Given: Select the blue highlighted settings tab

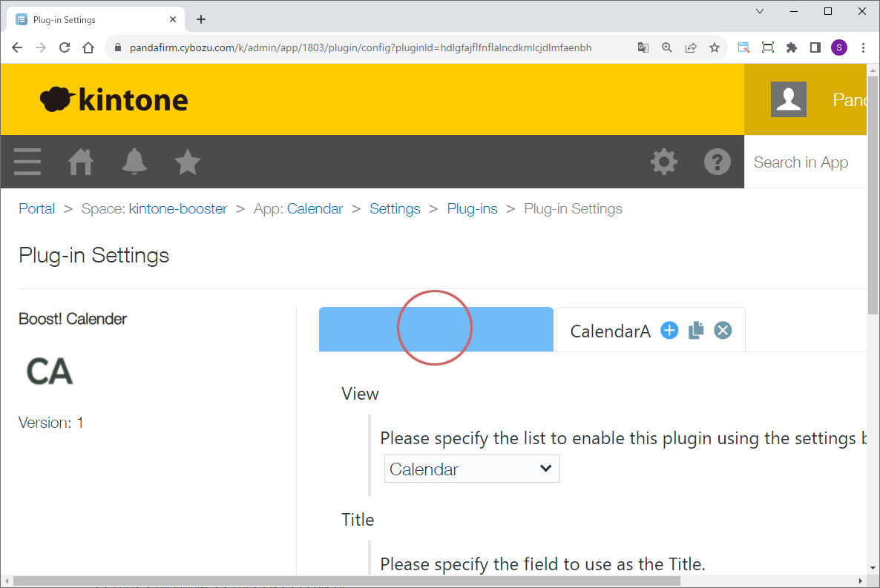Looking at the screenshot, I should [x=436, y=329].
